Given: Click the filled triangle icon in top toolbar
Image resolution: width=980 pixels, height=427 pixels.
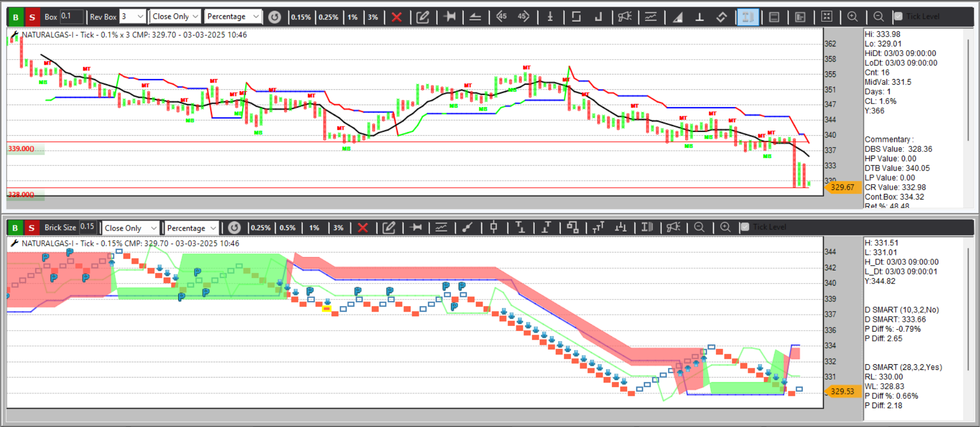Looking at the screenshot, I should [678, 17].
